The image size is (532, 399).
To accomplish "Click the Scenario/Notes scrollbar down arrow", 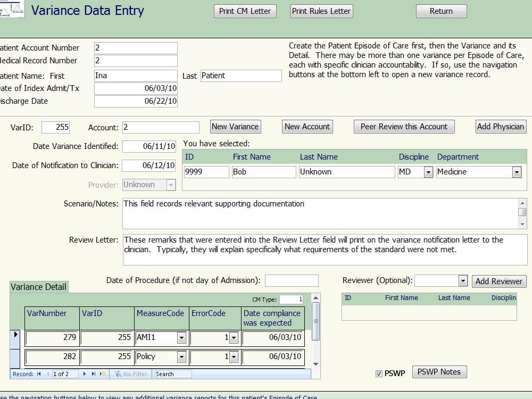I will [x=523, y=223].
